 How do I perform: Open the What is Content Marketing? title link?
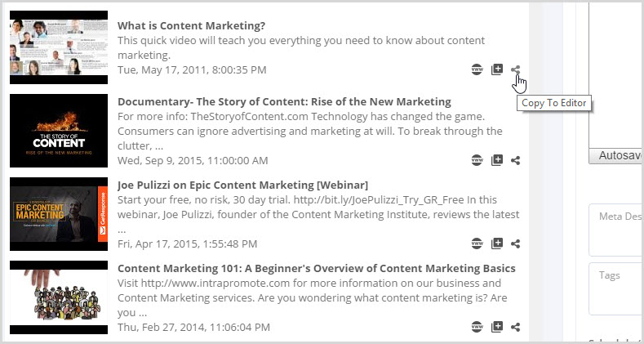pyautogui.click(x=191, y=25)
